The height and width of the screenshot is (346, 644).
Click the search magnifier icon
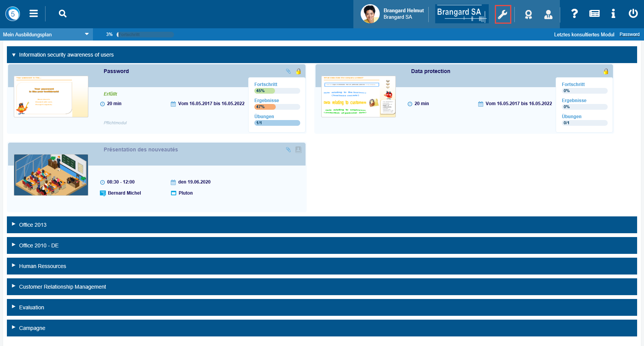coord(63,14)
